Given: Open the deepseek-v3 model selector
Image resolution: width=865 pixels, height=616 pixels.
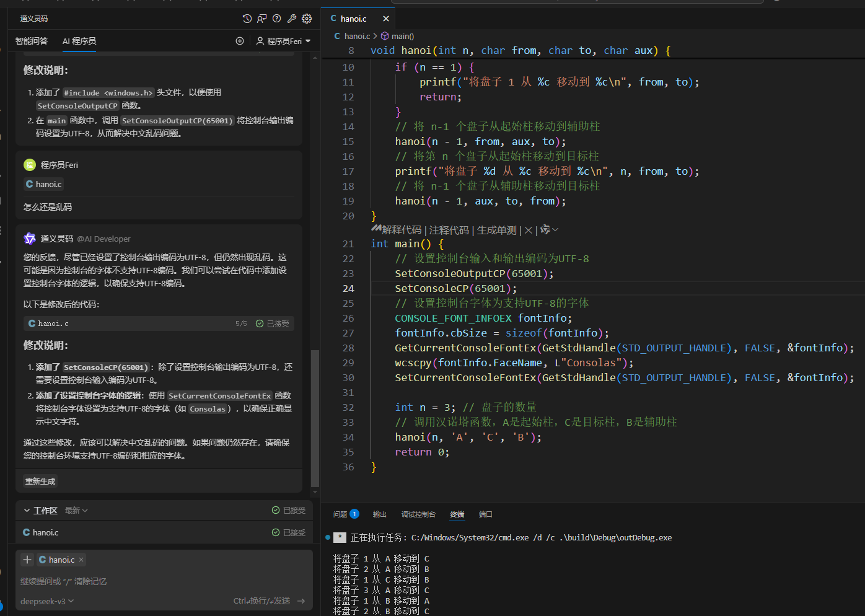Looking at the screenshot, I should tap(47, 601).
